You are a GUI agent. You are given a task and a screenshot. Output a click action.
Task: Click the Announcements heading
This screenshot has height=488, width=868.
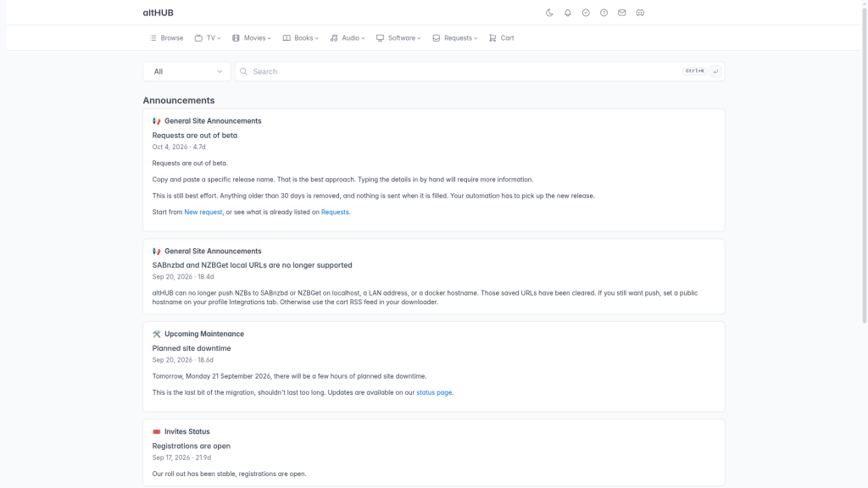click(179, 100)
